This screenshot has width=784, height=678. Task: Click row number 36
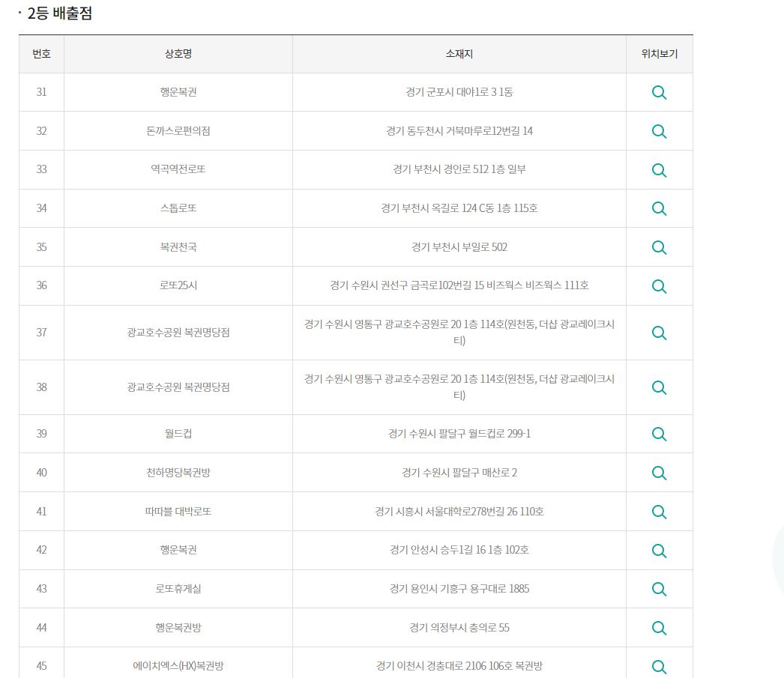[41, 285]
